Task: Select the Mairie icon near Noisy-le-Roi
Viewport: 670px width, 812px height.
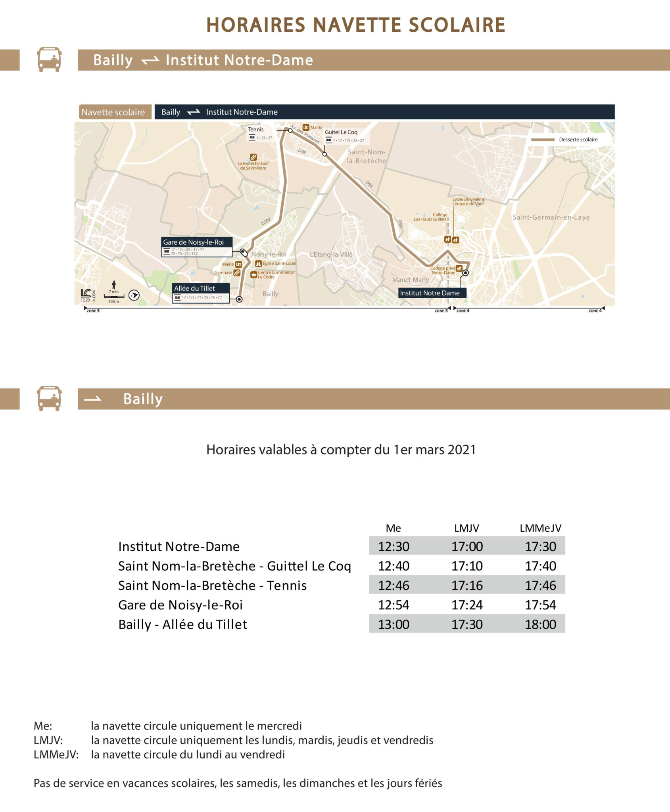Action: pos(238,264)
